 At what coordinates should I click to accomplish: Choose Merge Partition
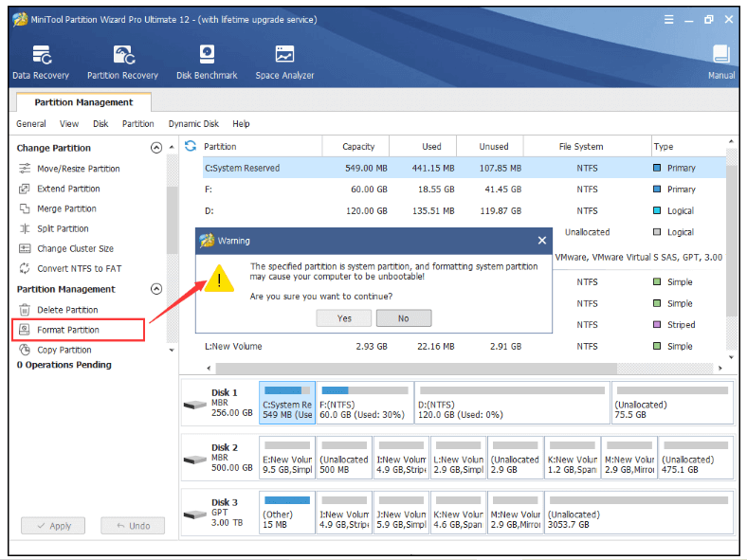point(58,208)
